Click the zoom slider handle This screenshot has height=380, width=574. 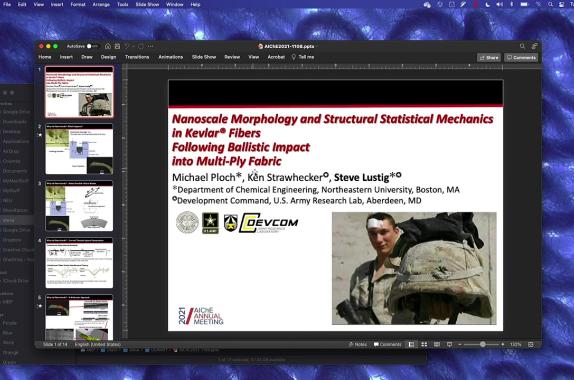[483, 344]
